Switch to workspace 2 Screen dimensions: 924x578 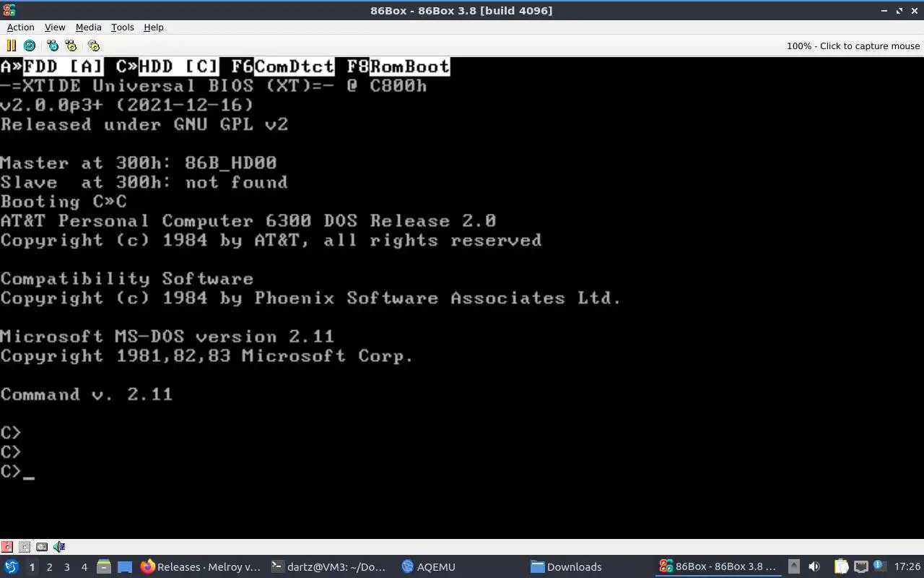(49, 566)
